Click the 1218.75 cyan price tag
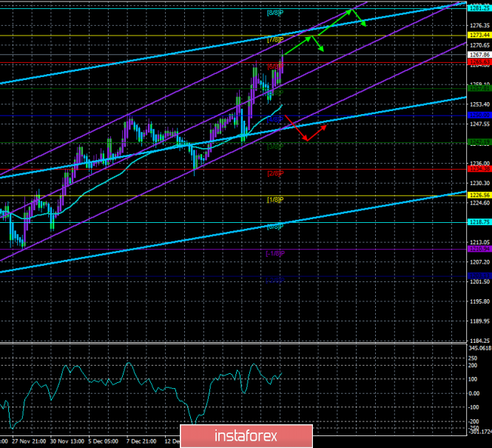Image resolution: width=492 pixels, height=448 pixels. pos(478,221)
